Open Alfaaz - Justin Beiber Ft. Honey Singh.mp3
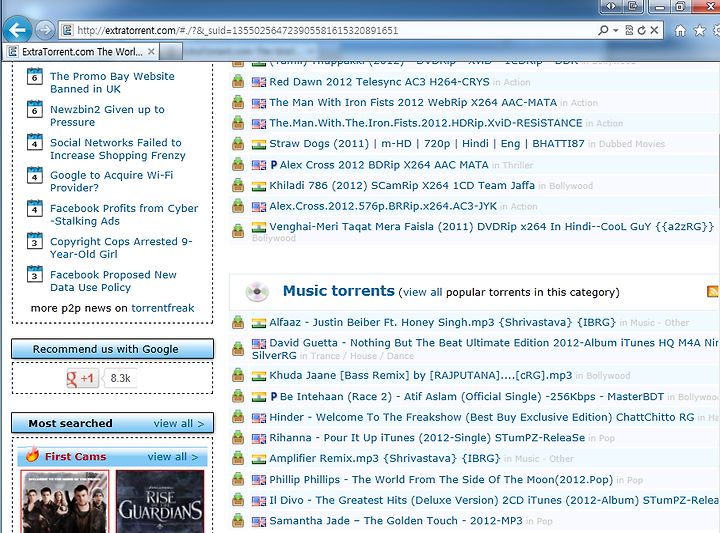 click(442, 322)
